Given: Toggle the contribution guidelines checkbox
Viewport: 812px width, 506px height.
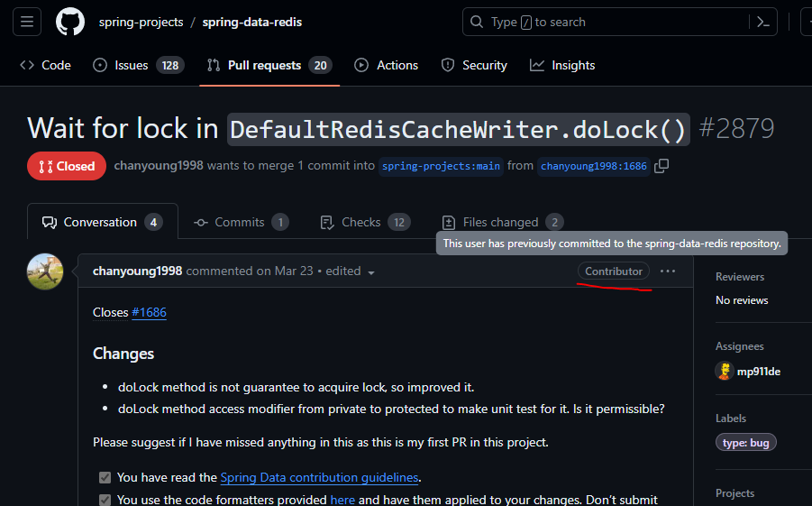Looking at the screenshot, I should pyautogui.click(x=105, y=477).
